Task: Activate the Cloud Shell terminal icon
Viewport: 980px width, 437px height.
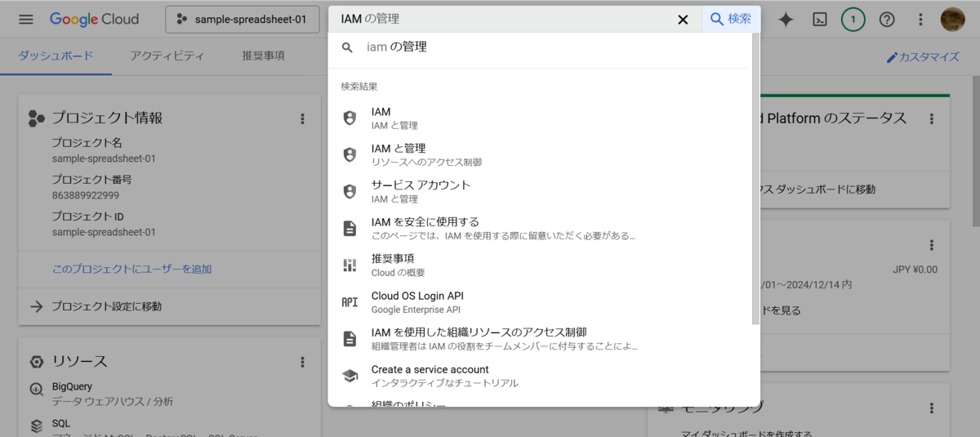Action: 820,20
